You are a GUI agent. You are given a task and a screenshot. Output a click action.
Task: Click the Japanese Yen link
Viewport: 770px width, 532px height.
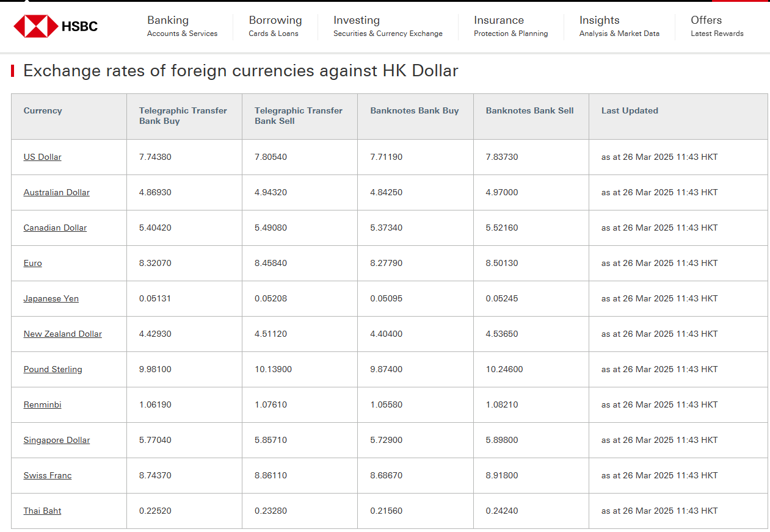(51, 298)
